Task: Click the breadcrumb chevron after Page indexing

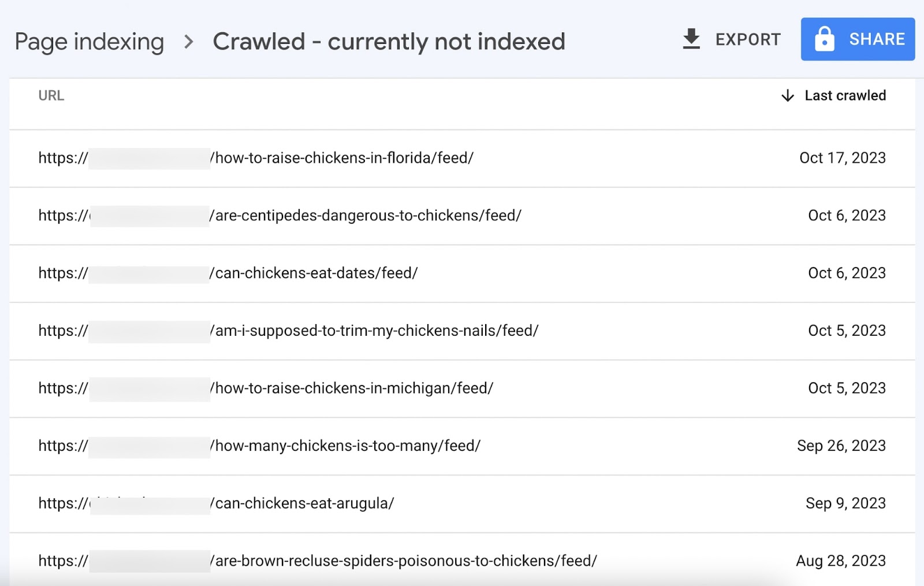Action: (188, 41)
